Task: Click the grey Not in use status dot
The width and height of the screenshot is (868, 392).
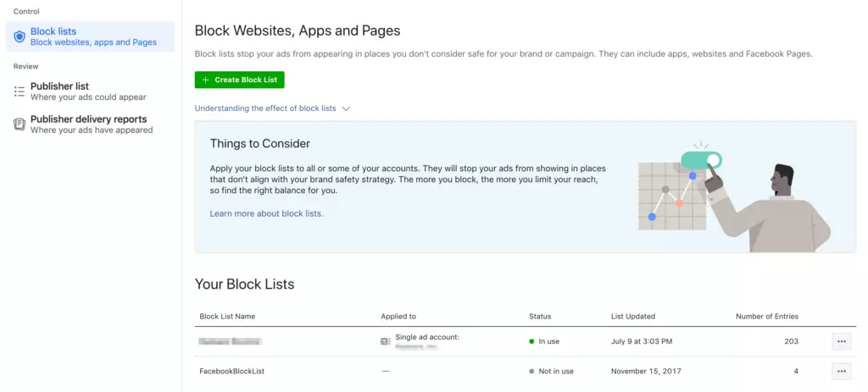Action: tap(531, 371)
